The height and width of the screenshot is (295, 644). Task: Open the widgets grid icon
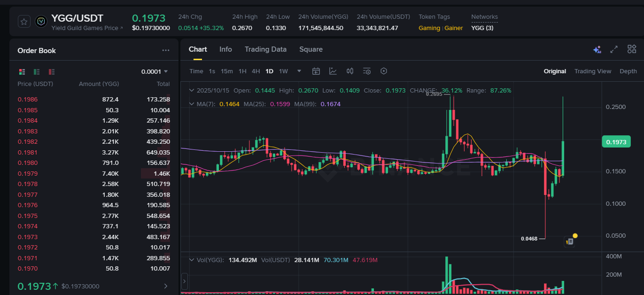tap(632, 49)
